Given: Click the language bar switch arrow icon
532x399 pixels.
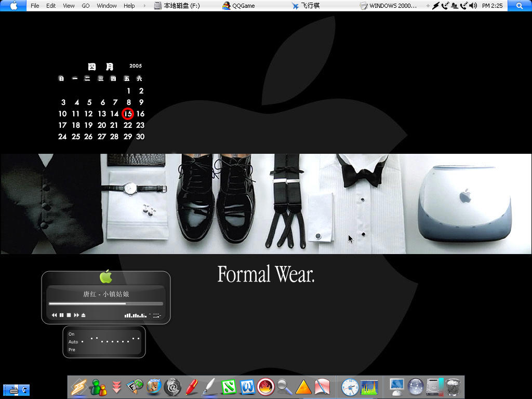Looking at the screenshot, I should (x=25, y=390).
